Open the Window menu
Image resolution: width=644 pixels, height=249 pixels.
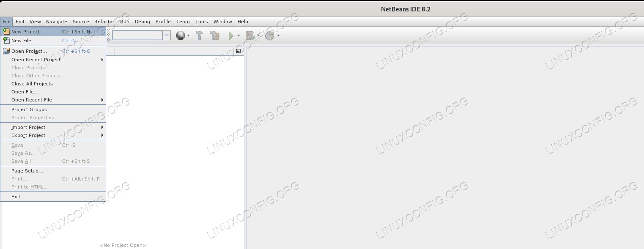click(x=223, y=22)
